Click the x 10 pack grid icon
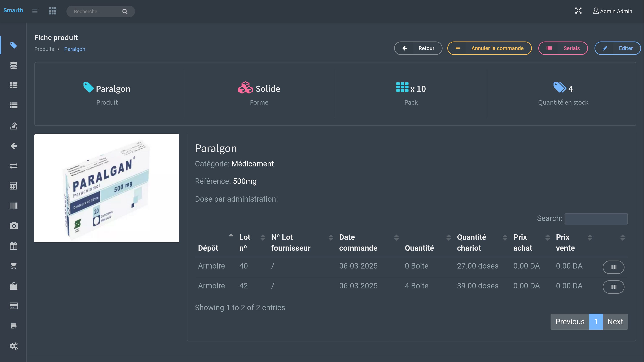644x362 pixels. 402,87
